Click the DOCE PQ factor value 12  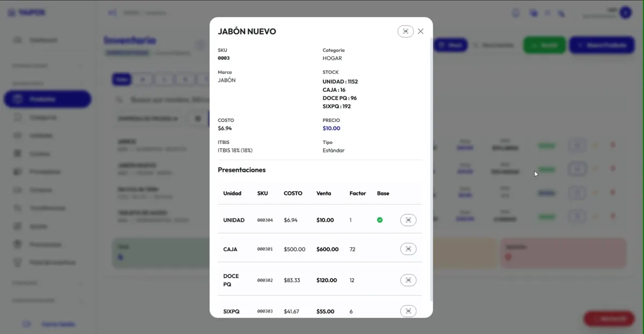coord(352,280)
